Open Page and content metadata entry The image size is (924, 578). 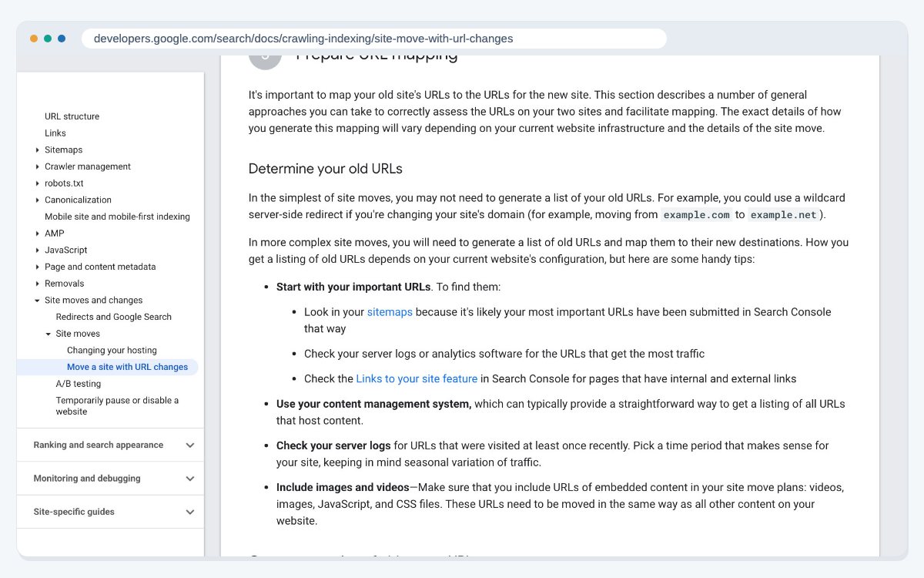click(x=100, y=267)
